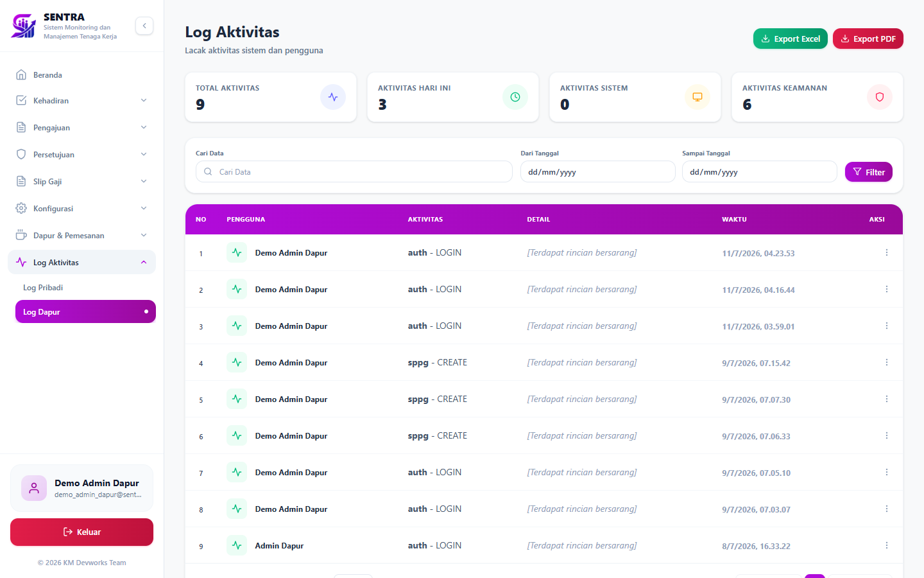This screenshot has width=924, height=578.
Task: Expand the Kehadiran menu
Action: click(81, 100)
